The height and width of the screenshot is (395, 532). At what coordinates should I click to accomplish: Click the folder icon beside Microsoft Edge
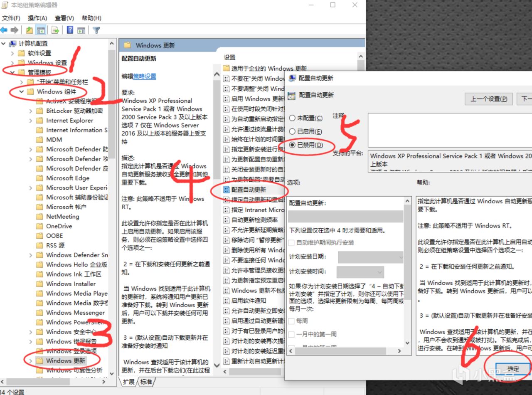39,178
